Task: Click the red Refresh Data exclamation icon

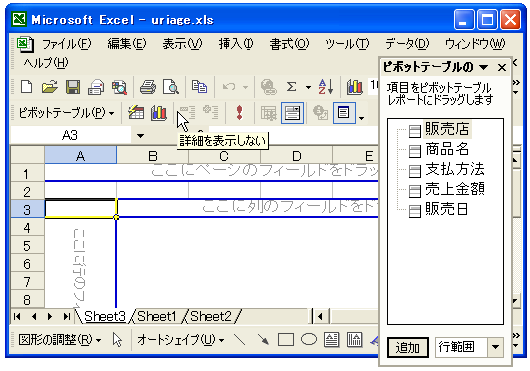Action: 240,113
